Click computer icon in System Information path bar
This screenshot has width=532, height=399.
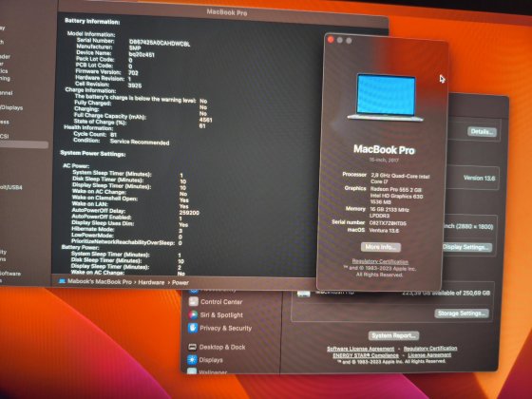tap(62, 281)
